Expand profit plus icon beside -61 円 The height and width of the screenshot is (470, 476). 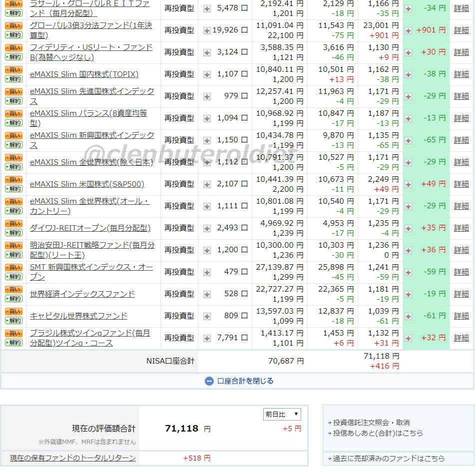[x=409, y=316]
